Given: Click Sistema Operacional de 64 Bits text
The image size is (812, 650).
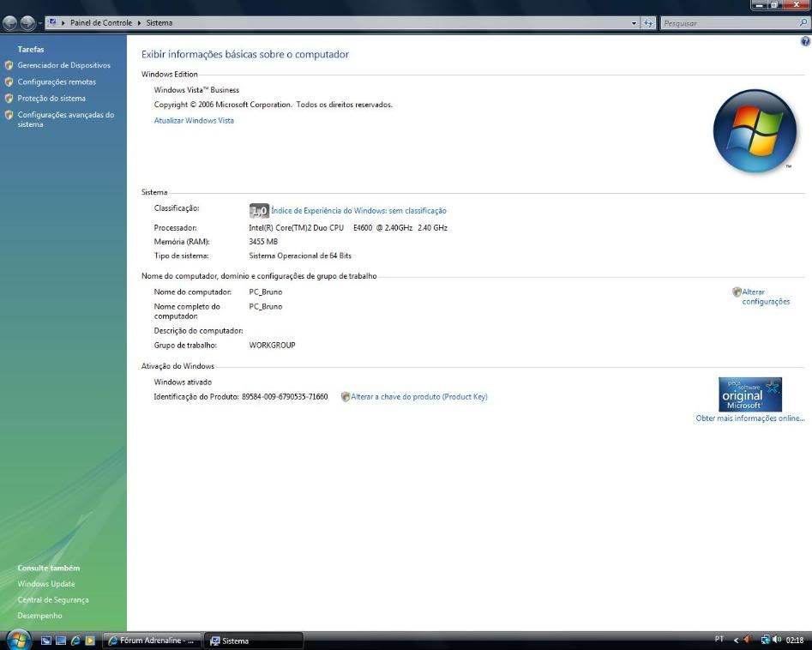Looking at the screenshot, I should (300, 256).
